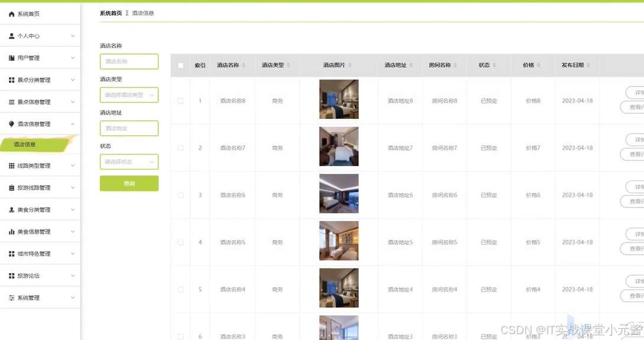Click the green 查询 button
Image resolution: width=644 pixels, height=340 pixels.
click(129, 183)
